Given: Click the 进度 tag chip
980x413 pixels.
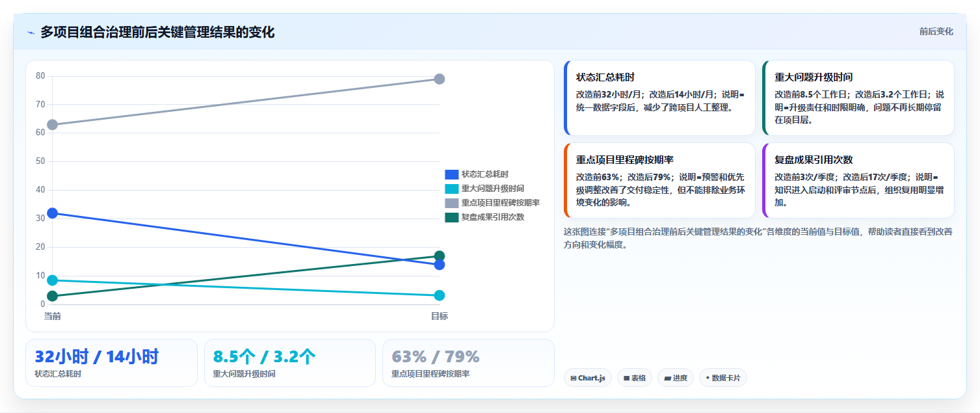Looking at the screenshot, I should tap(675, 378).
